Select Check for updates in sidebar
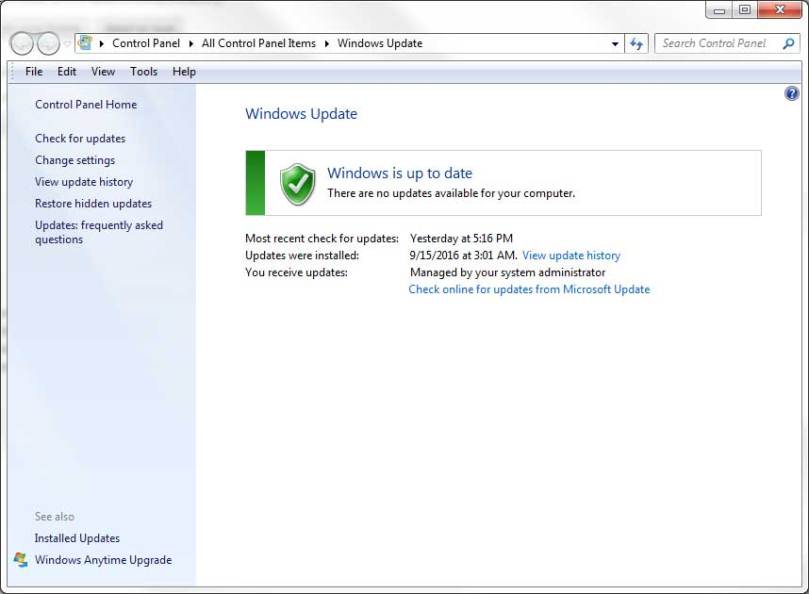 [x=80, y=139]
